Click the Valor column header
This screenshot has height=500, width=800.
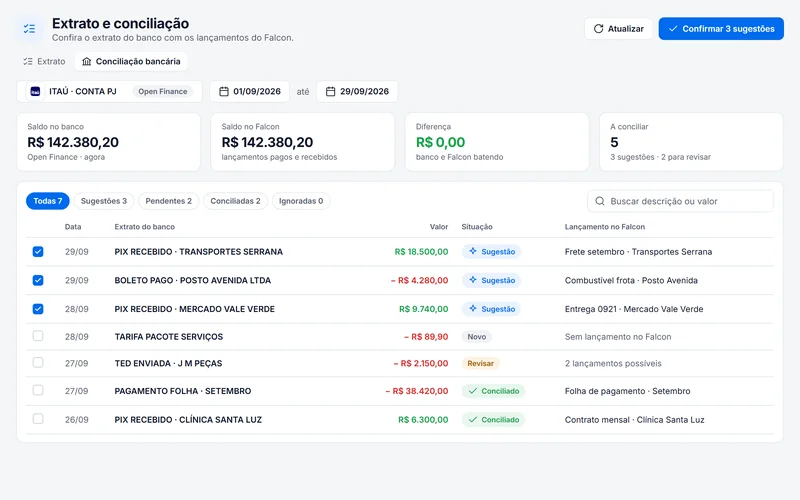tap(439, 227)
